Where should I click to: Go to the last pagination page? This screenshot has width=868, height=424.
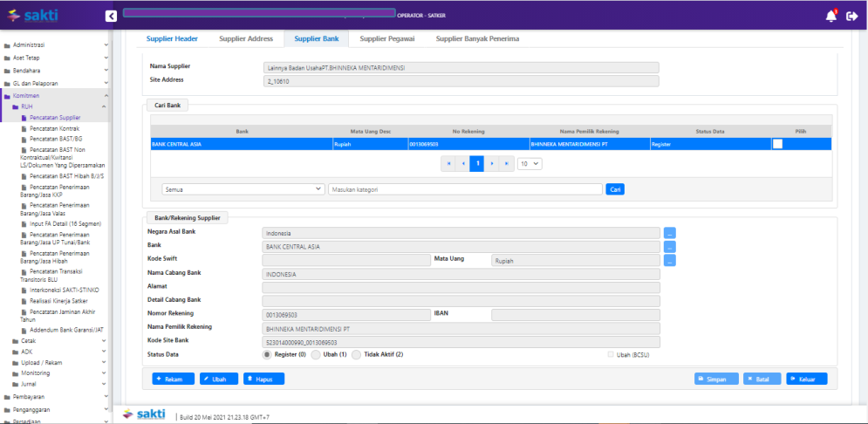point(508,163)
